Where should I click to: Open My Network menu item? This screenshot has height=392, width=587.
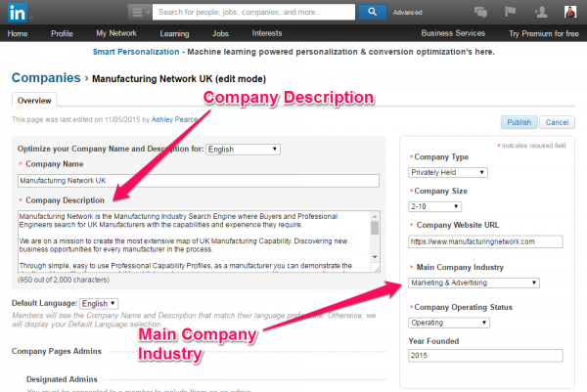click(116, 33)
